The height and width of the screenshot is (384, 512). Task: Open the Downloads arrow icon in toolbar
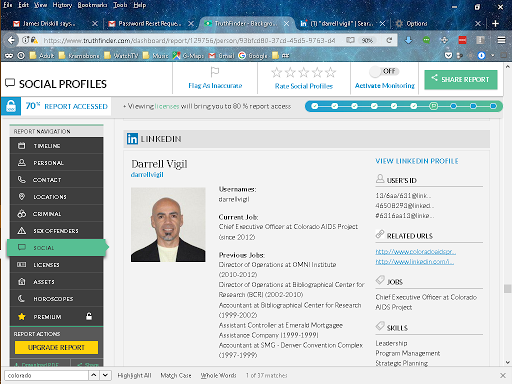click(408, 40)
